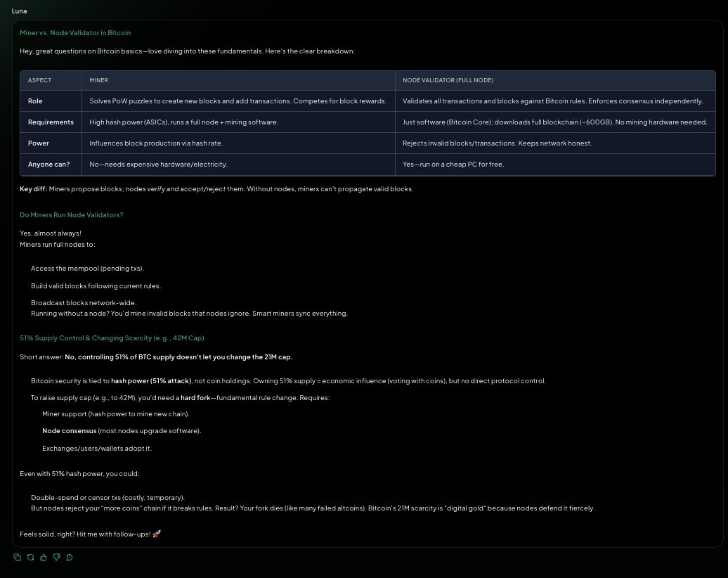Viewport: 728px width, 578px height.
Task: Click 'Miners run full nodes to:' line
Action: 58,245
